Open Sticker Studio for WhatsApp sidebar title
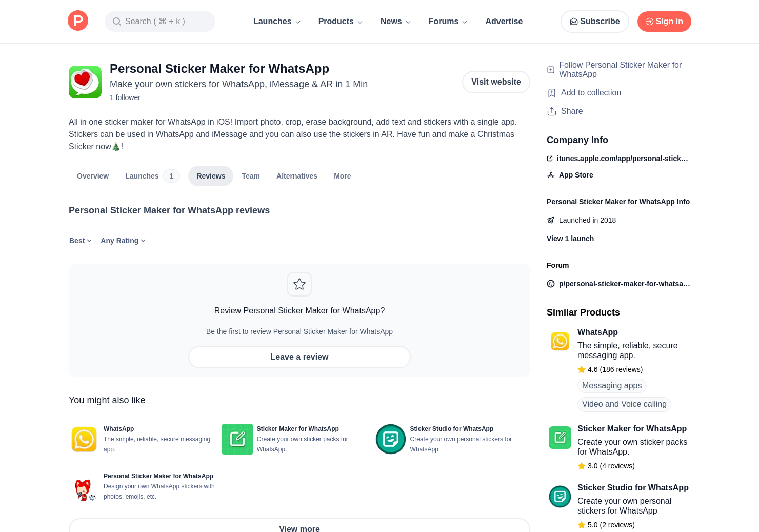 (633, 488)
